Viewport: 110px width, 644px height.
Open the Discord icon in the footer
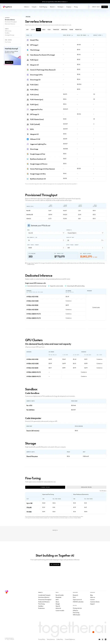[99, 639]
